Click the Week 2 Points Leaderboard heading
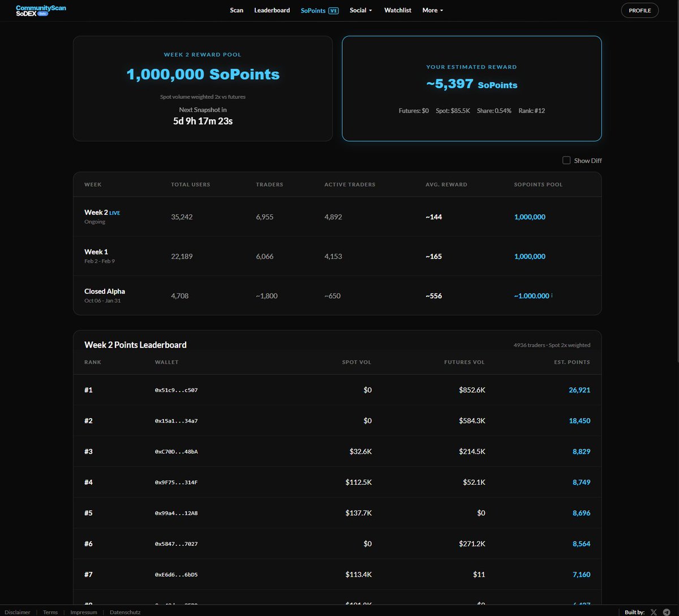This screenshot has width=679, height=616. click(x=135, y=344)
